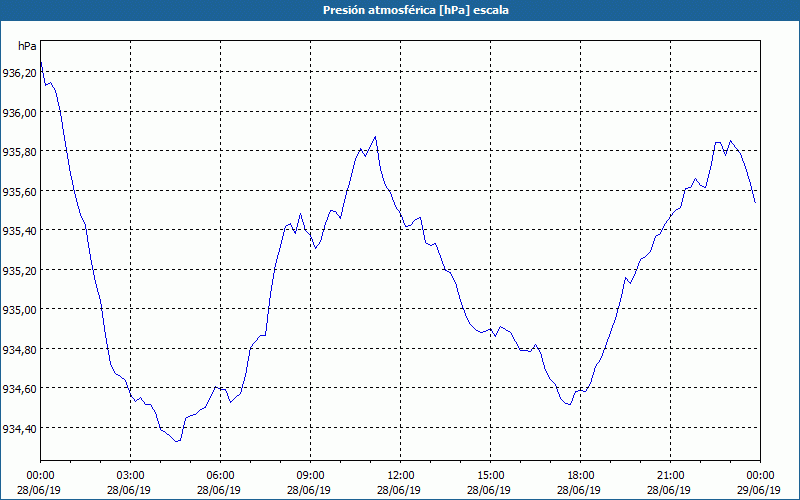Click the 28/06/19 date beneath 21:00
Screen dimensions: 800x500
(x=669, y=490)
